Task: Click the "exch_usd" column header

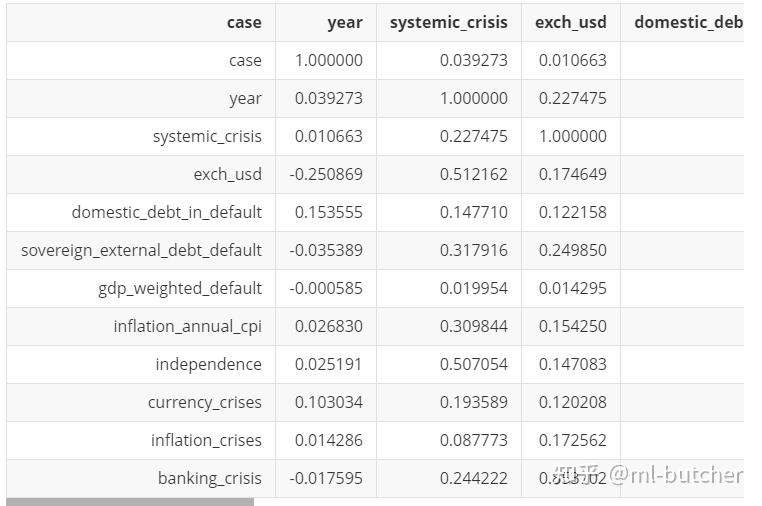Action: tap(570, 22)
